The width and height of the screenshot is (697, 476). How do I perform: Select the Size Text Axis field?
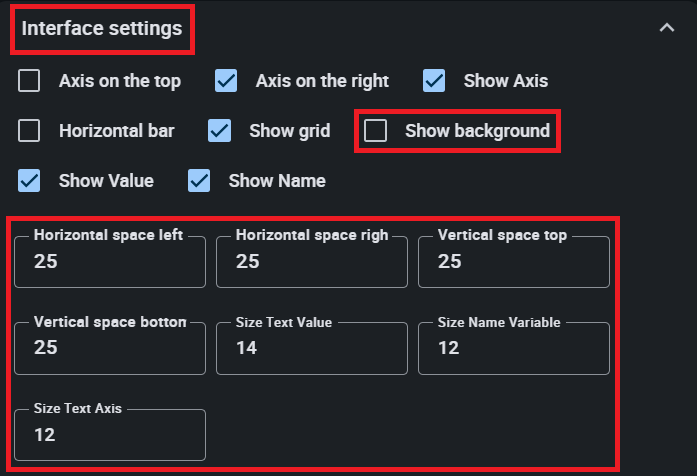coord(110,435)
